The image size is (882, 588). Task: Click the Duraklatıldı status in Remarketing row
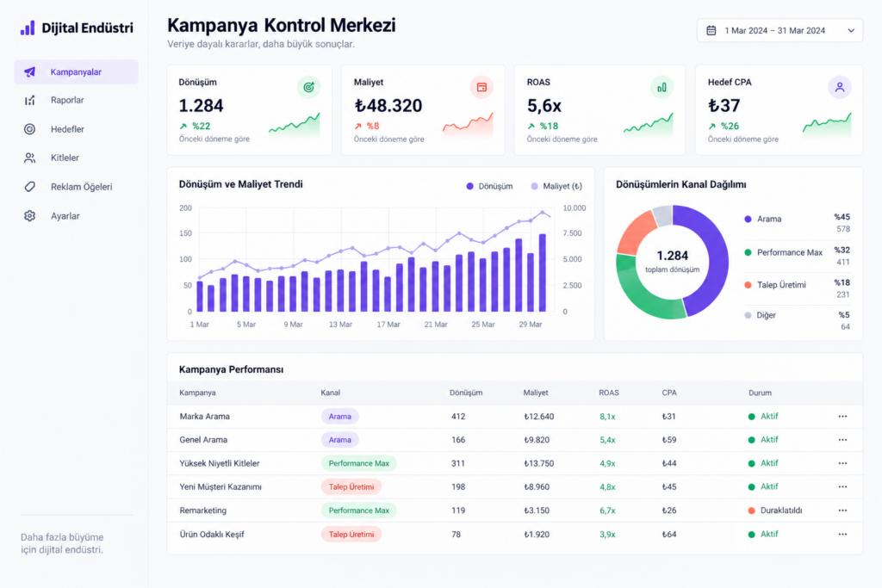pyautogui.click(x=775, y=511)
